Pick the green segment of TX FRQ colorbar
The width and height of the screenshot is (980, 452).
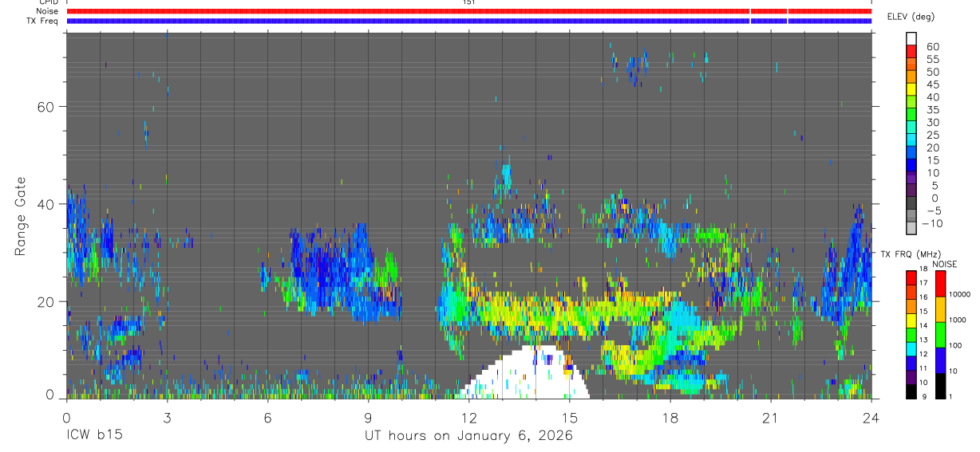click(910, 335)
